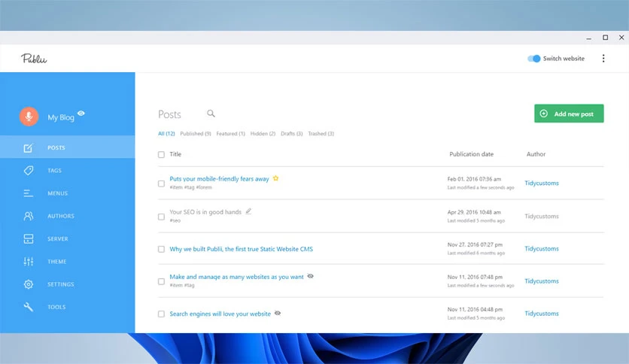The height and width of the screenshot is (364, 629).
Task: Click hidden eye icon on Search engines post
Action: click(278, 313)
